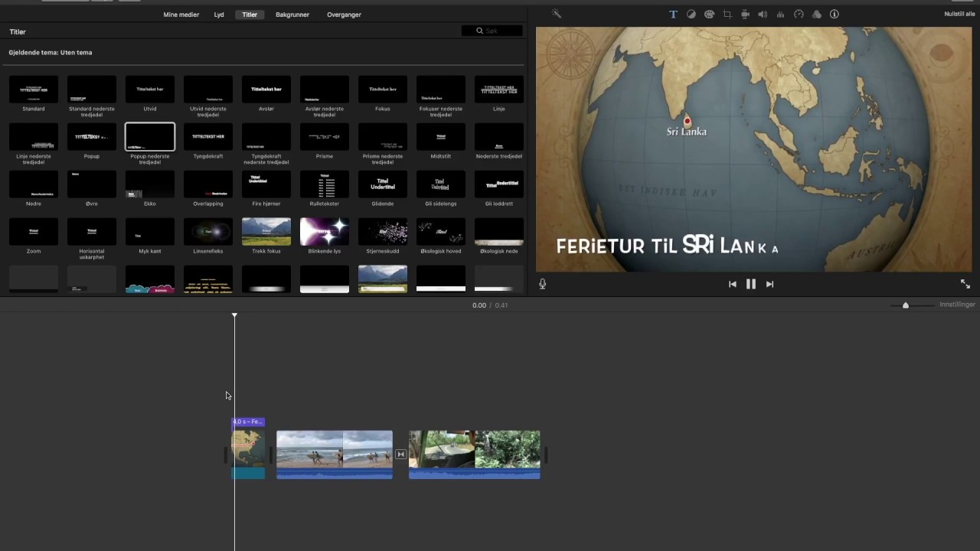
Task: Open the volume speaker icon
Action: [763, 14]
